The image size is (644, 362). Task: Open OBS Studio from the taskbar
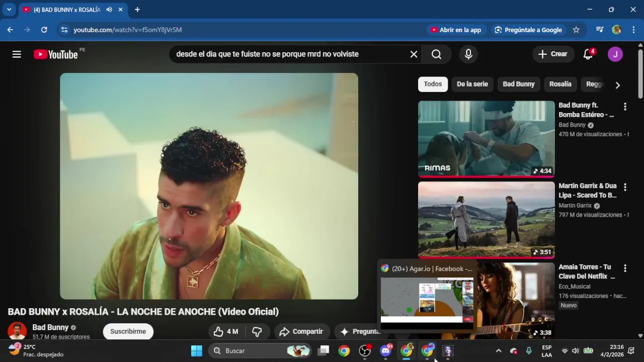tap(365, 351)
